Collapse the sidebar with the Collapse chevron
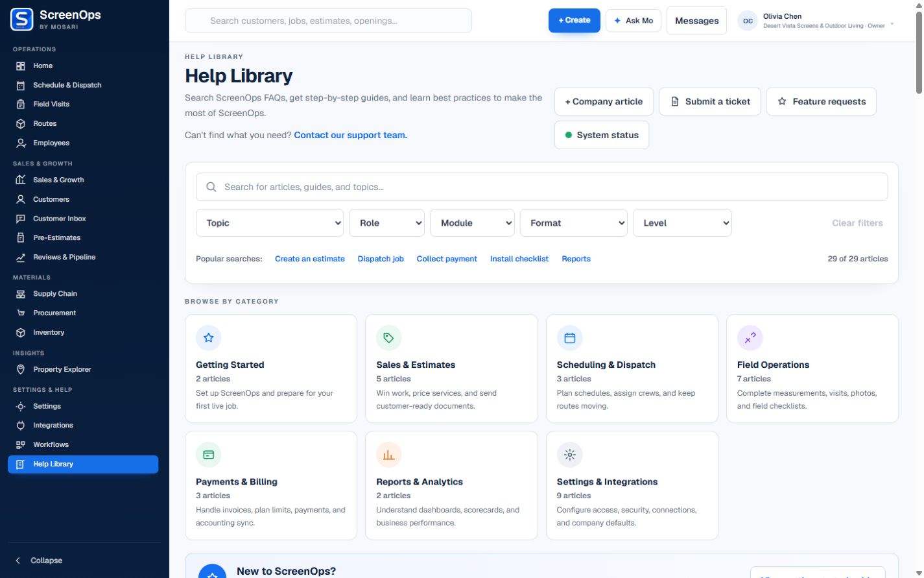Viewport: 924px width, 578px height. point(18,560)
